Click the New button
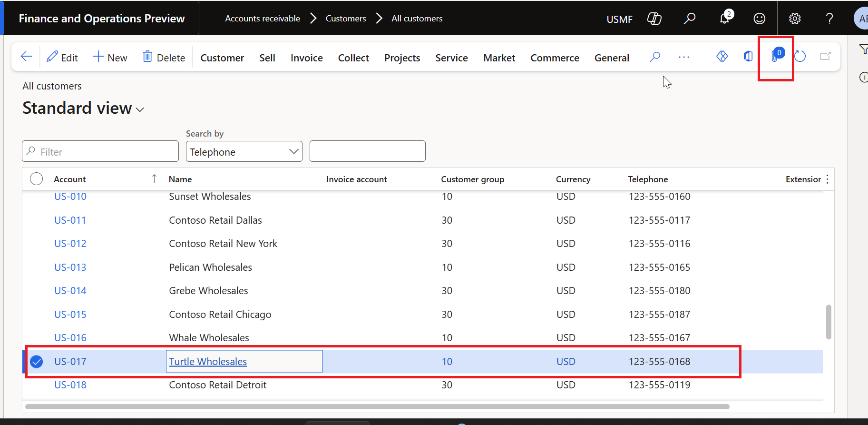Screen dimensions: 868x425 (x=110, y=57)
